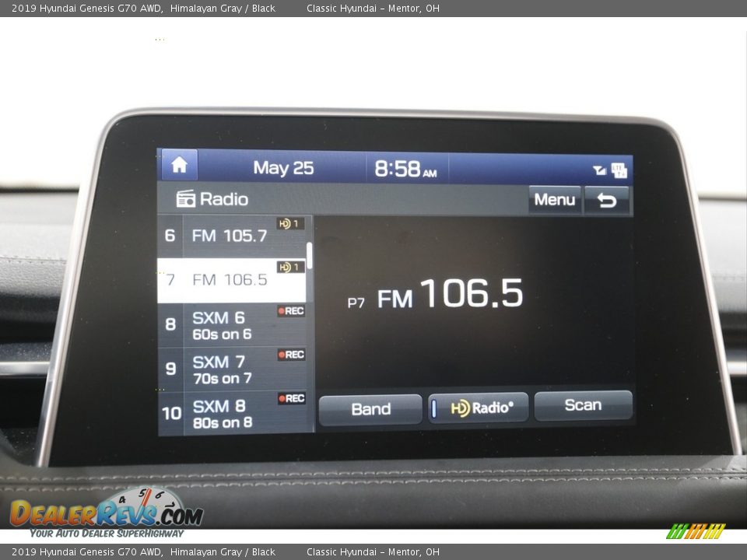Tap the LTE network status icon
747x560 pixels.
click(x=619, y=170)
